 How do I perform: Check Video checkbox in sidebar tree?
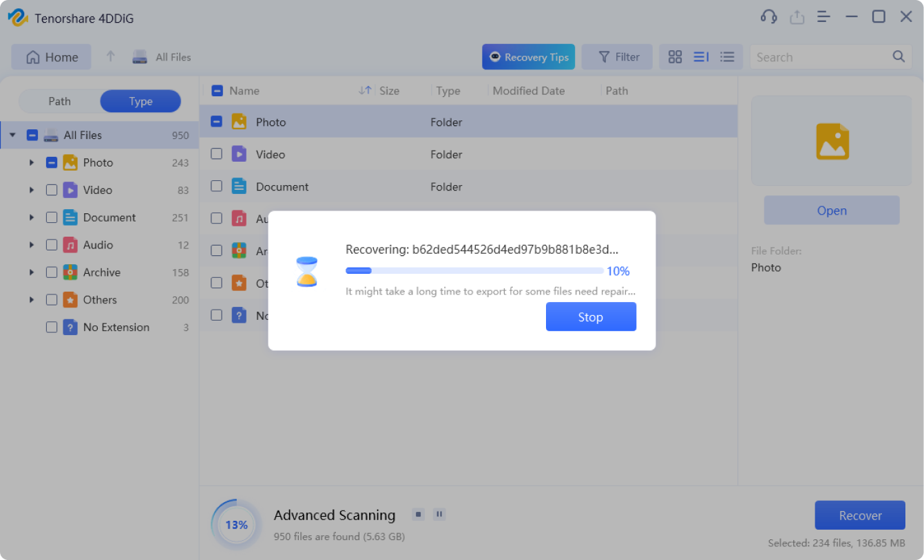[52, 190]
